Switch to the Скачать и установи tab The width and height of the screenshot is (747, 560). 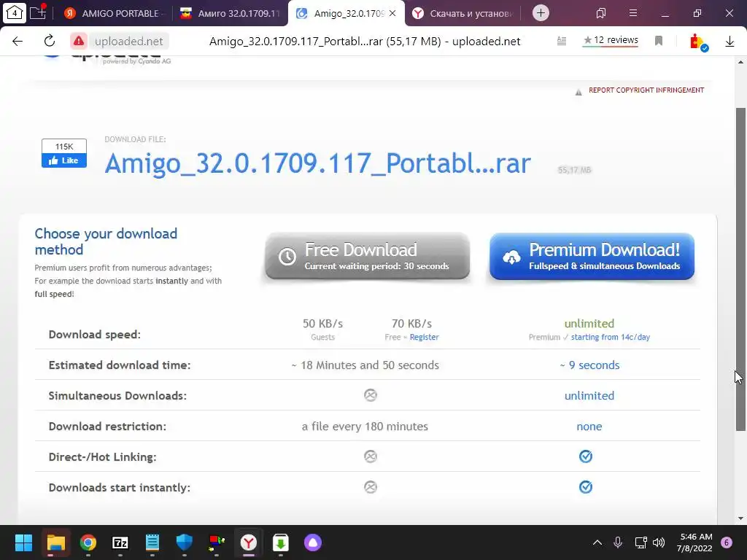click(x=463, y=13)
